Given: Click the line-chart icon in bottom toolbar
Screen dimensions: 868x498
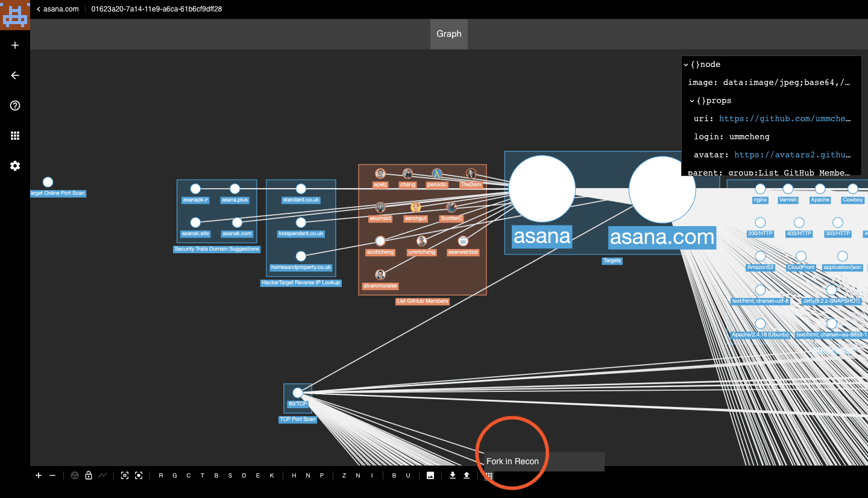Looking at the screenshot, I should [x=102, y=476].
